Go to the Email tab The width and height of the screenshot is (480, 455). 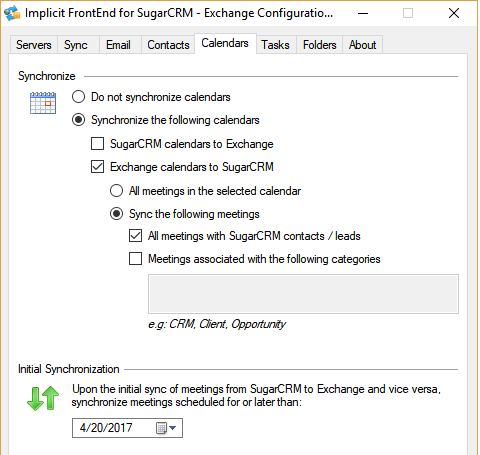(118, 45)
